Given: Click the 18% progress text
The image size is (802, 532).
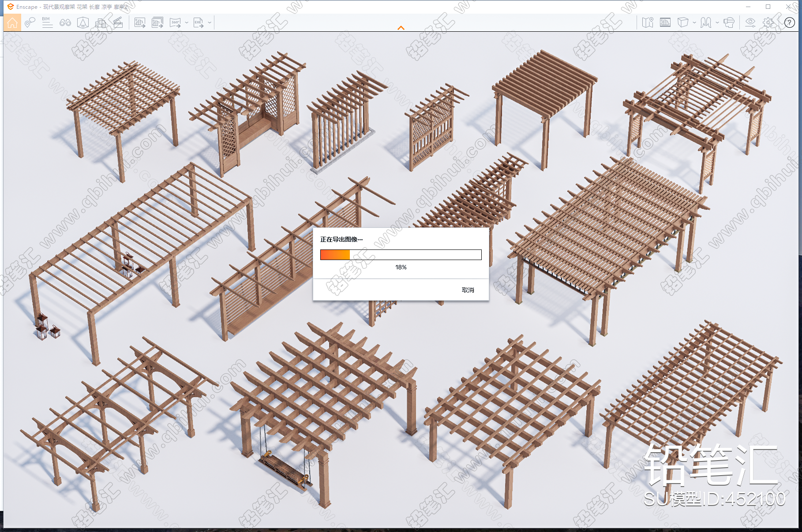Looking at the screenshot, I should tap(401, 267).
